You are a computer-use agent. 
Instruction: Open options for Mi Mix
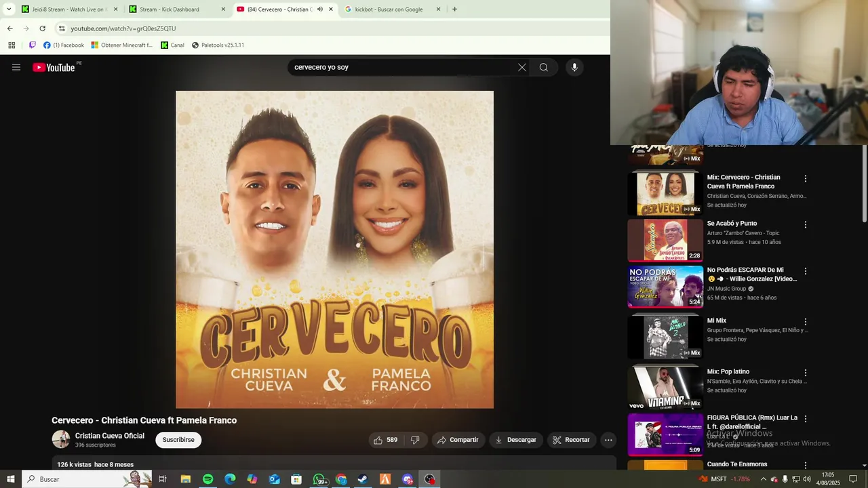[x=806, y=322]
